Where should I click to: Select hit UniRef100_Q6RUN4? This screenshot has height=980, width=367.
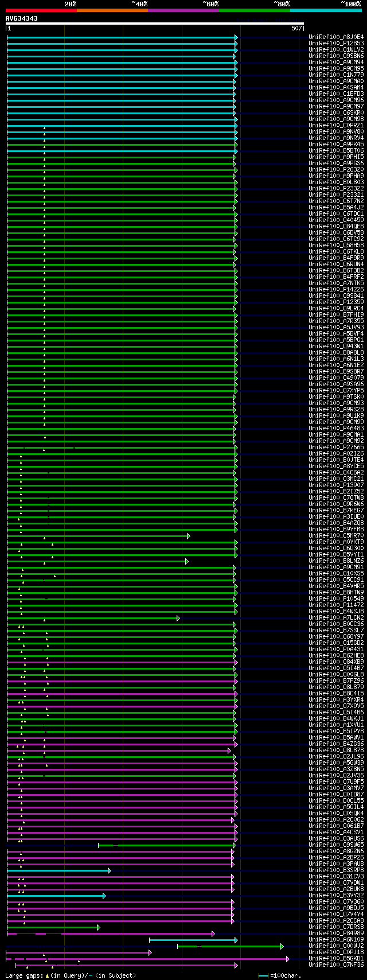[336, 264]
